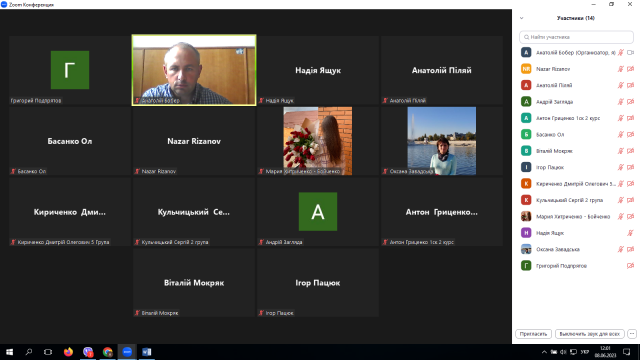
Task: Click the Пригласить button
Action: pyautogui.click(x=533, y=334)
